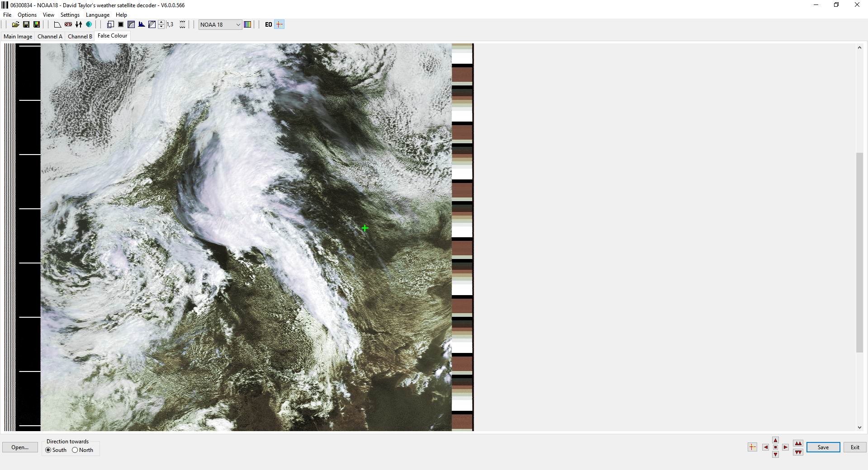The width and height of the screenshot is (868, 470).
Task: Click the green crosshair marker on image
Action: tap(365, 228)
